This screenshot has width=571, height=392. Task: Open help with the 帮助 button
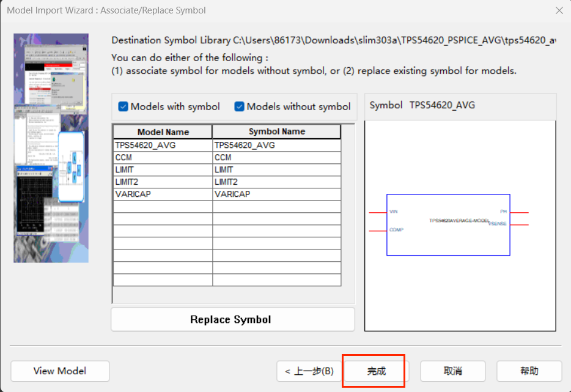[529, 371]
